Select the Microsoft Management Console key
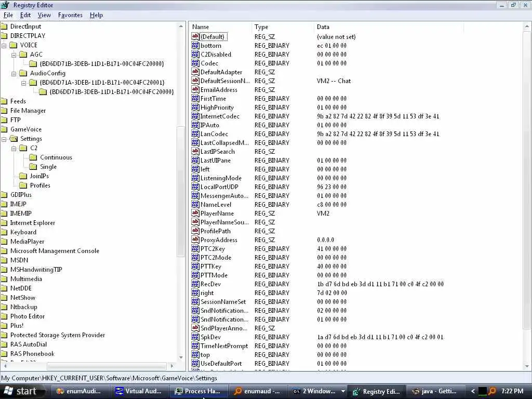Image resolution: width=532 pixels, height=399 pixels. [x=55, y=251]
